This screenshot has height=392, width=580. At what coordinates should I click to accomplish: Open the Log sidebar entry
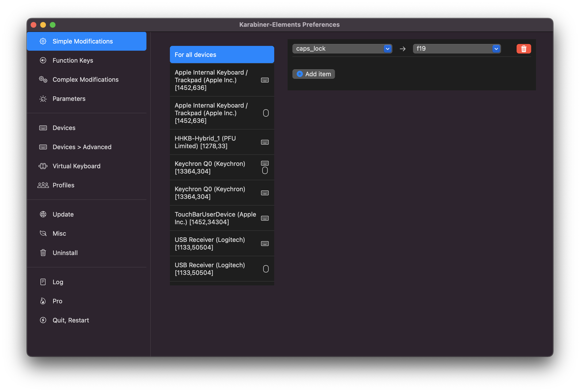tap(58, 282)
